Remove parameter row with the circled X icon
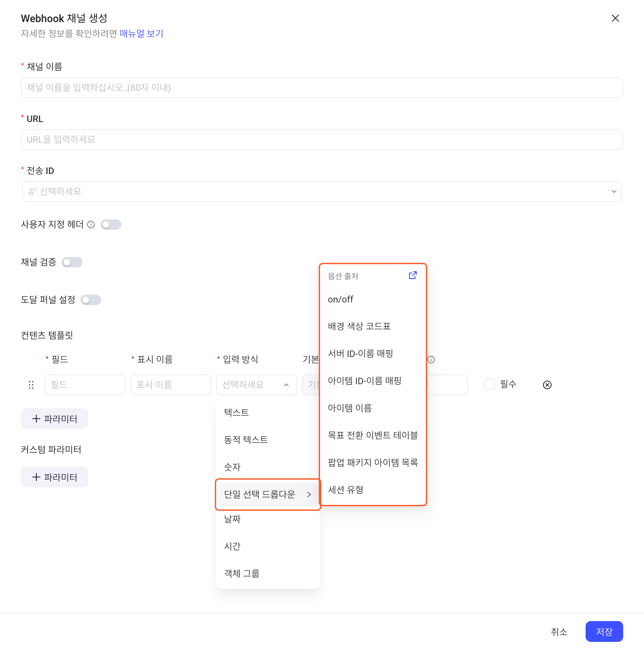 point(547,385)
